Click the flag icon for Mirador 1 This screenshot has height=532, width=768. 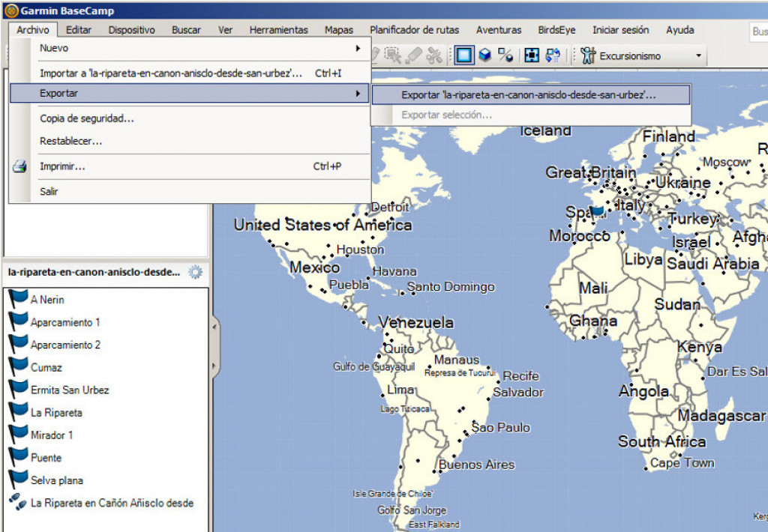[x=18, y=434]
